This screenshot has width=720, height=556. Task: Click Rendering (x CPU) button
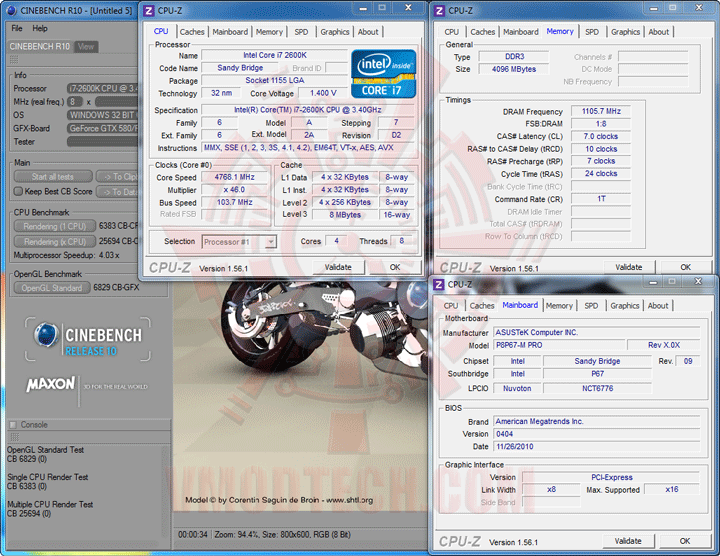click(x=55, y=241)
